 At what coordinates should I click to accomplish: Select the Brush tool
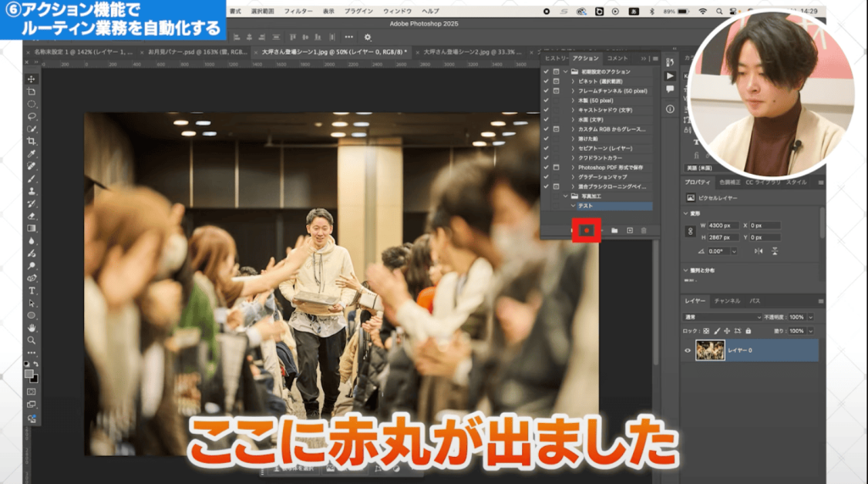pyautogui.click(x=31, y=179)
